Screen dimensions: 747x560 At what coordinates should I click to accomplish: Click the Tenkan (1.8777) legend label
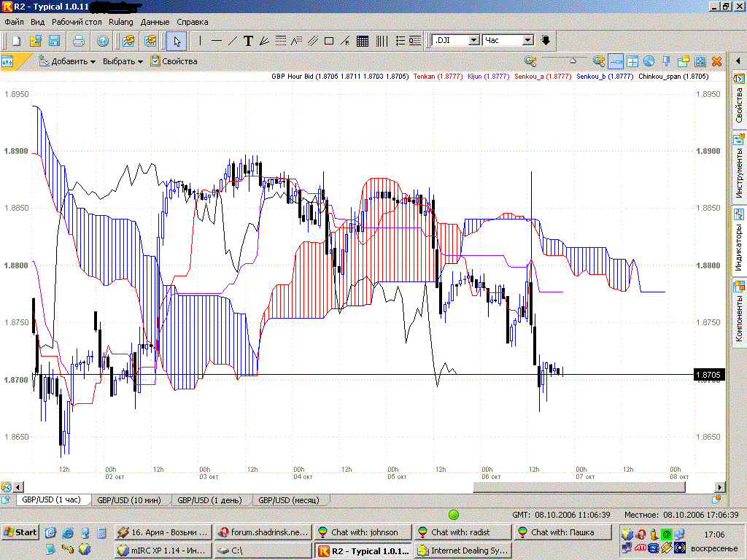click(438, 76)
